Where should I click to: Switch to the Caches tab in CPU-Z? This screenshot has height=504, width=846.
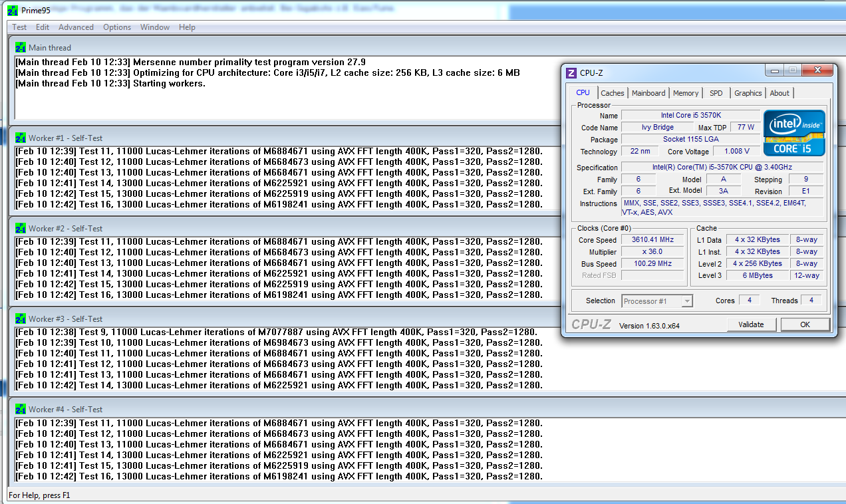(x=613, y=93)
